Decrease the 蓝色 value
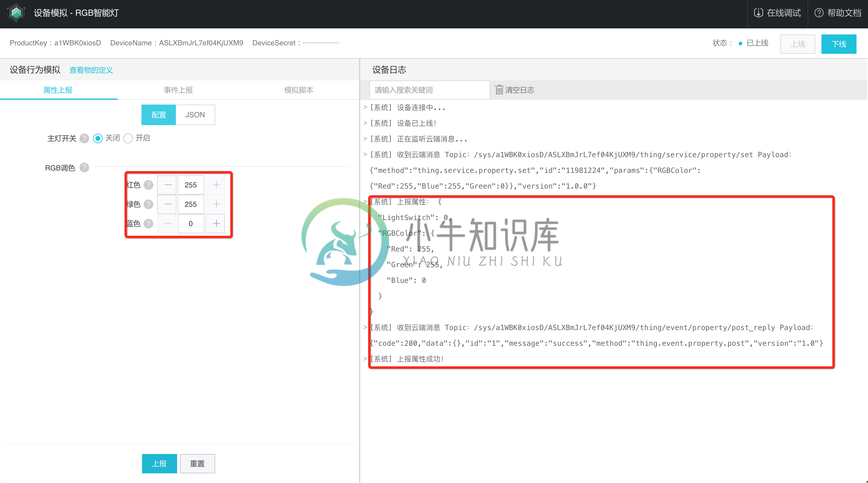868x483 pixels. pyautogui.click(x=167, y=223)
